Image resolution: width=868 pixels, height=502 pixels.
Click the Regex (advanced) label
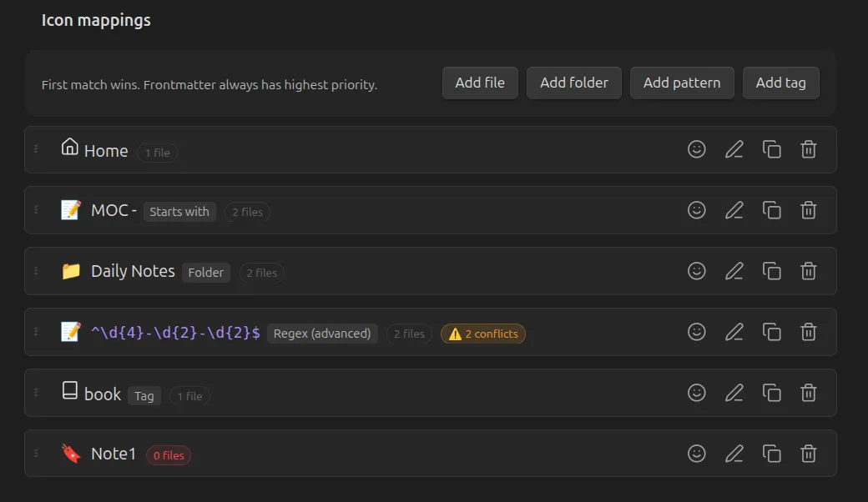[x=322, y=334]
